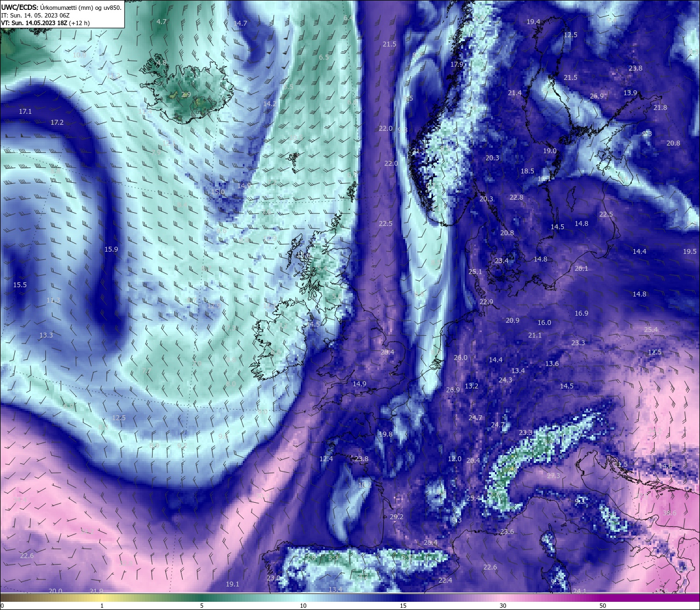Click the 27.3 value label
700x610 pixels.
553,475
